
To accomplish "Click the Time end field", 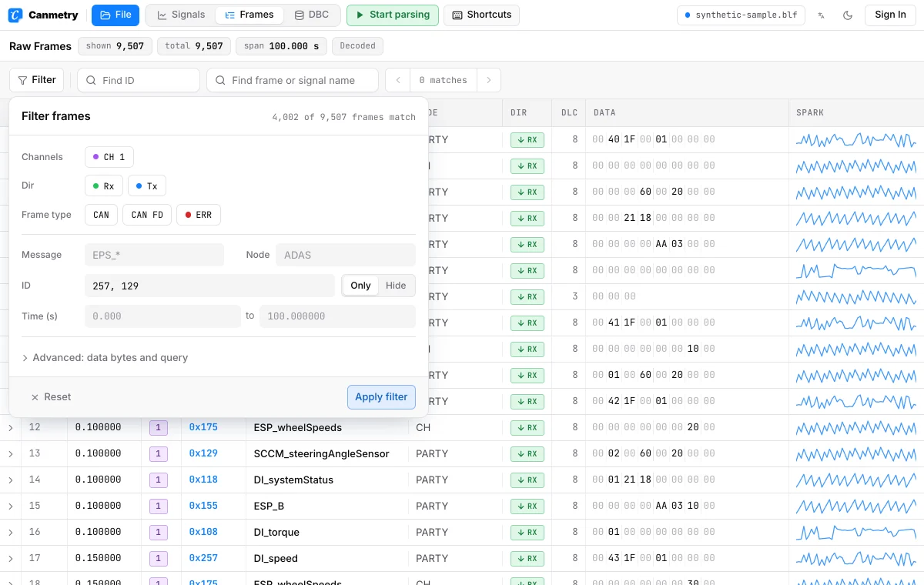I will [x=337, y=316].
